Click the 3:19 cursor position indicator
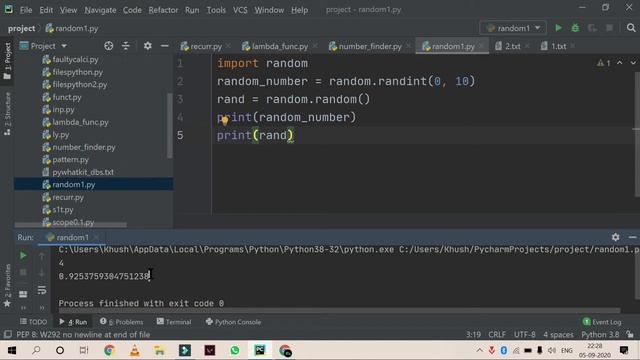The height and width of the screenshot is (360, 640). (x=473, y=334)
